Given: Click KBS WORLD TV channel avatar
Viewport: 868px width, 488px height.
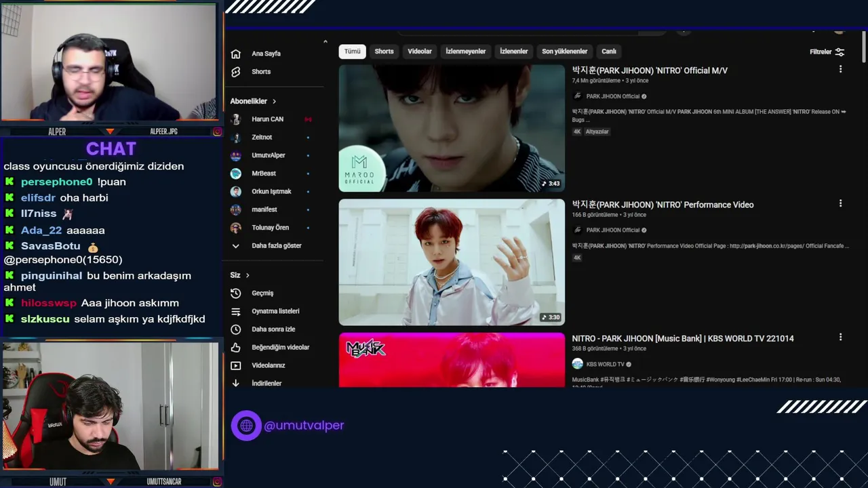Looking at the screenshot, I should click(x=577, y=364).
